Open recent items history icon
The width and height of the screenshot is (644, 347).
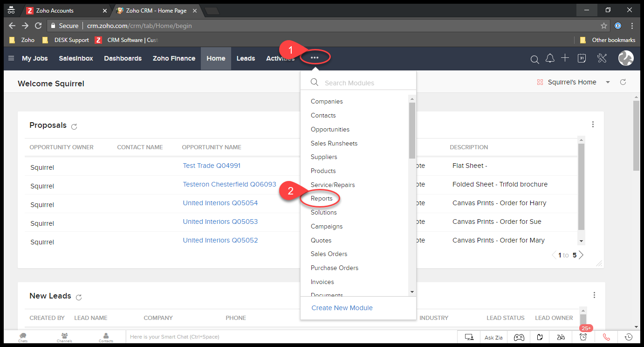coord(629,337)
